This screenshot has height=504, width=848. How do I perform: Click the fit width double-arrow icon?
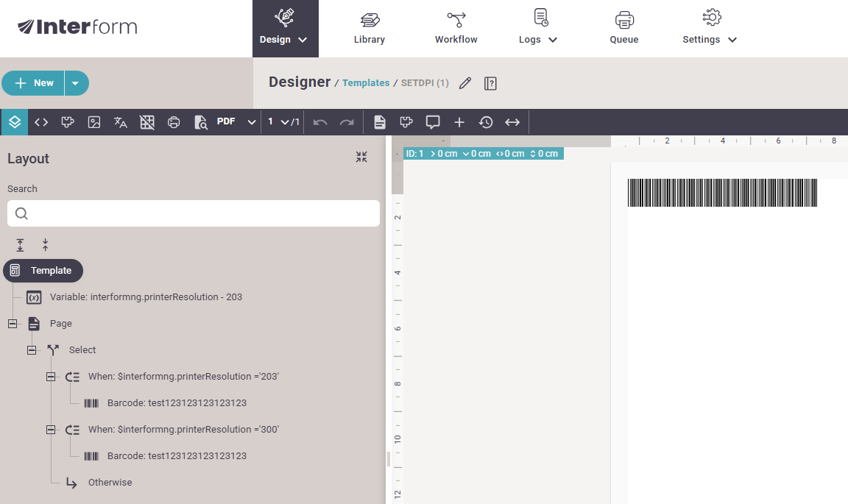(x=512, y=122)
